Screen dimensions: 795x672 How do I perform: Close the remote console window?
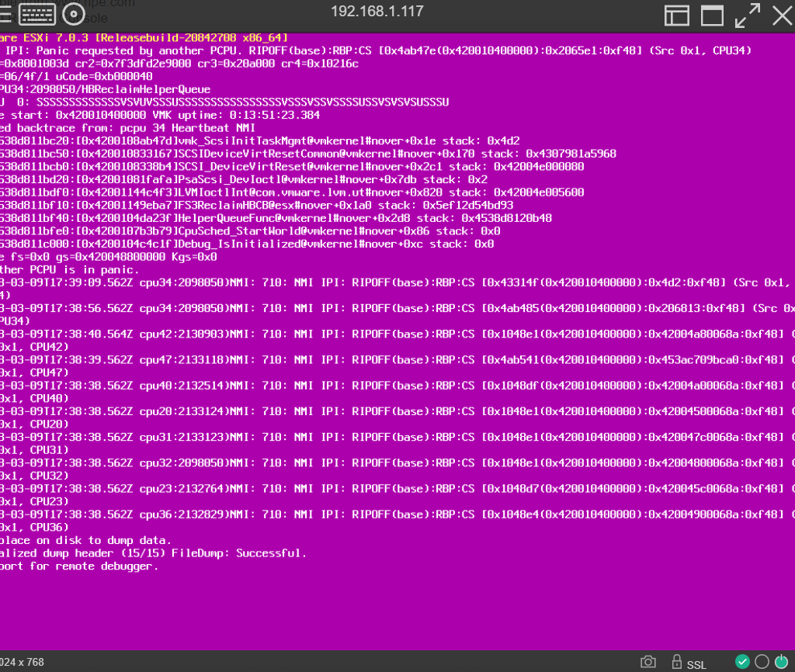click(x=783, y=16)
